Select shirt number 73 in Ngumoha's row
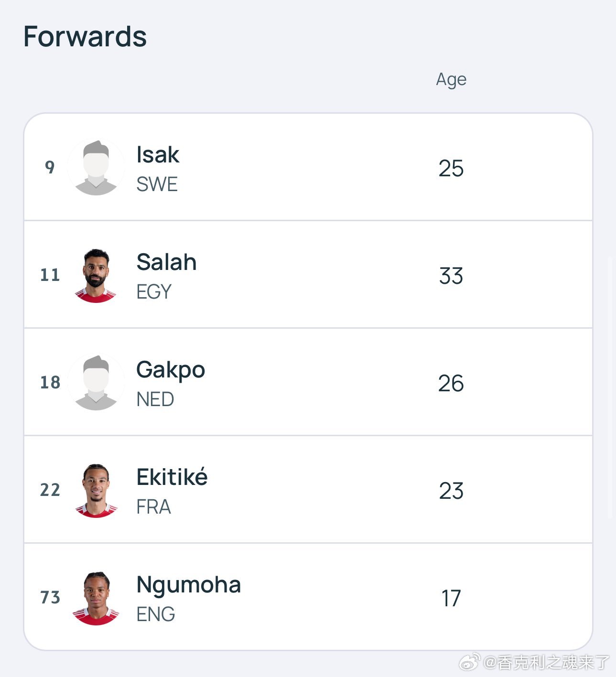This screenshot has height=677, width=616. pyautogui.click(x=50, y=597)
